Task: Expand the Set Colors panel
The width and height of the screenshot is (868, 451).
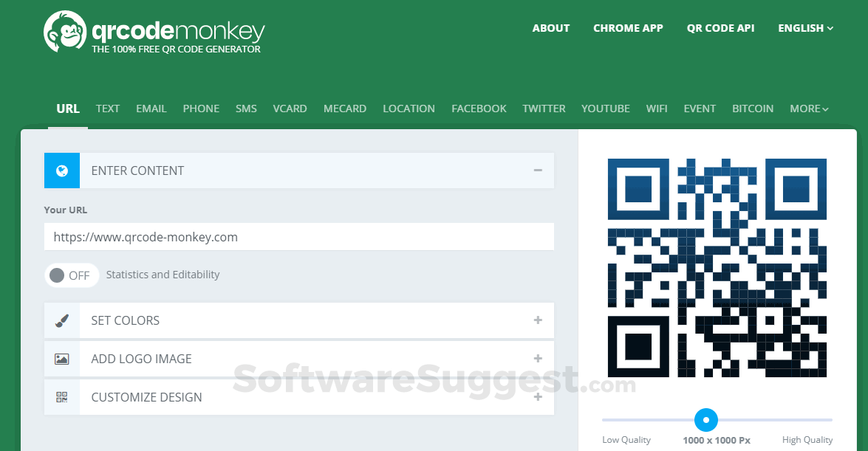Action: (539, 320)
